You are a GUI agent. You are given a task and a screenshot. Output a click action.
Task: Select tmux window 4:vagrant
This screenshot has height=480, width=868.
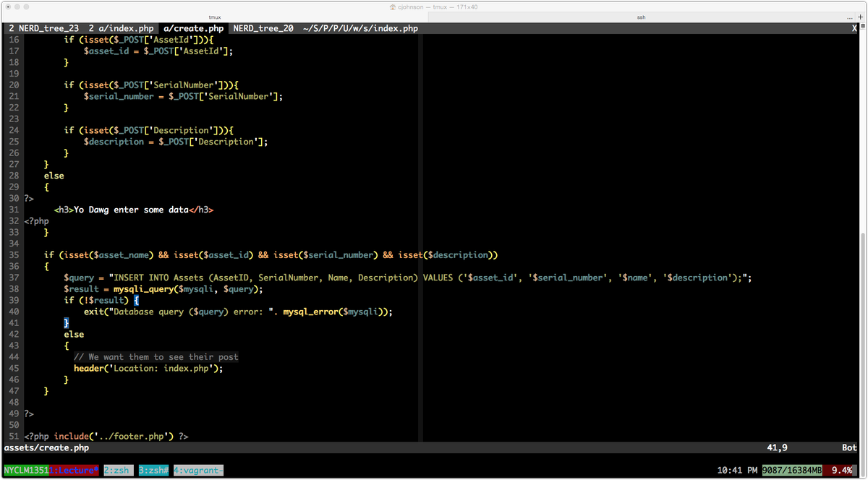click(x=198, y=471)
